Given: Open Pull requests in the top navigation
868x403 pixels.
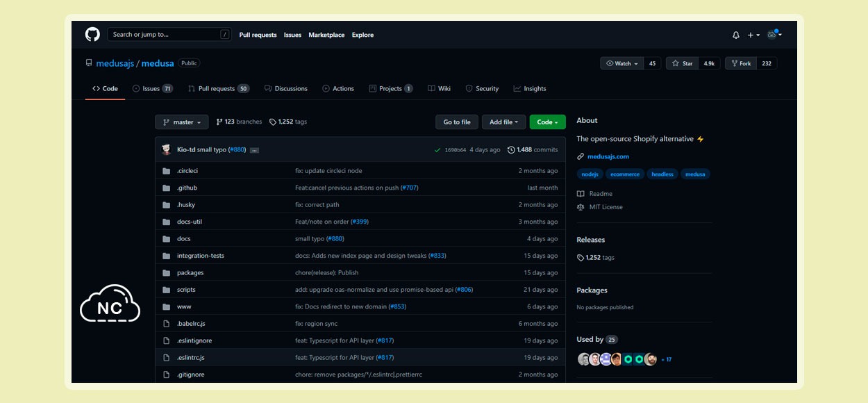Looking at the screenshot, I should 258,35.
